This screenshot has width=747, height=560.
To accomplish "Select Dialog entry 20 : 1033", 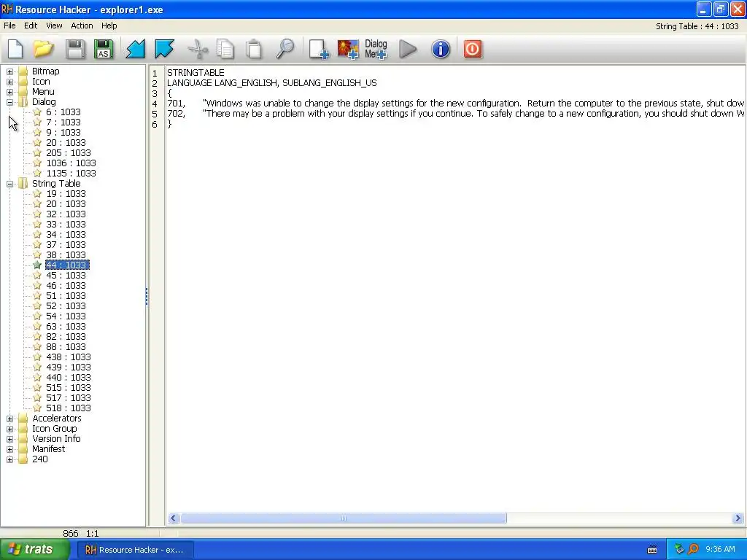I will [66, 143].
